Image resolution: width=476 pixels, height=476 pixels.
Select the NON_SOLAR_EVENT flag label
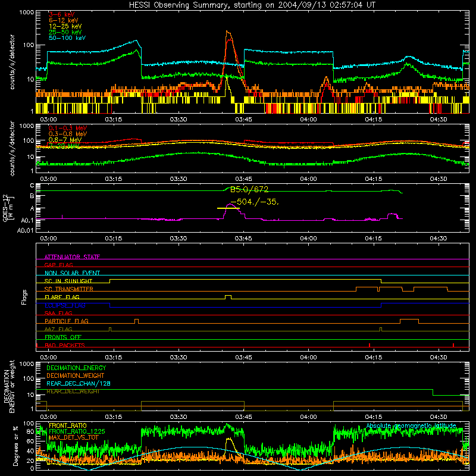click(x=72, y=273)
